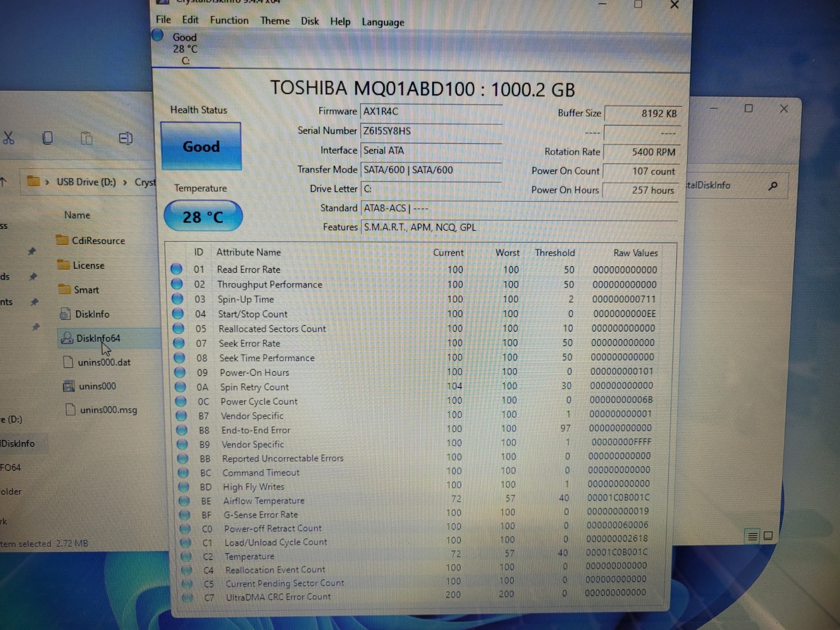Screen dimensions: 840x630
Task: Click the Drive Letter field
Action: pos(432,189)
